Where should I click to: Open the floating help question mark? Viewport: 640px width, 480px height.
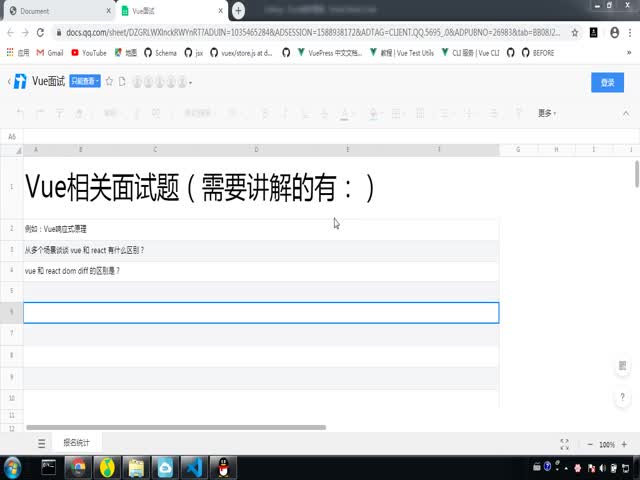622,397
